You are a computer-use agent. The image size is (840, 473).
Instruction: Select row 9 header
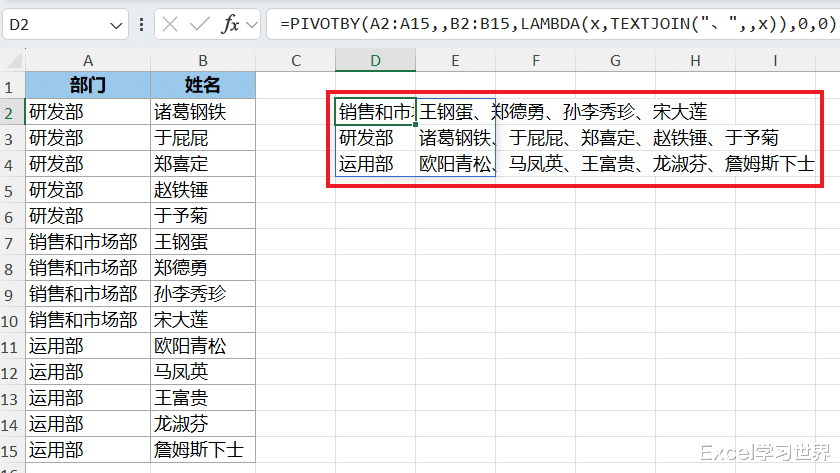tap(10, 295)
